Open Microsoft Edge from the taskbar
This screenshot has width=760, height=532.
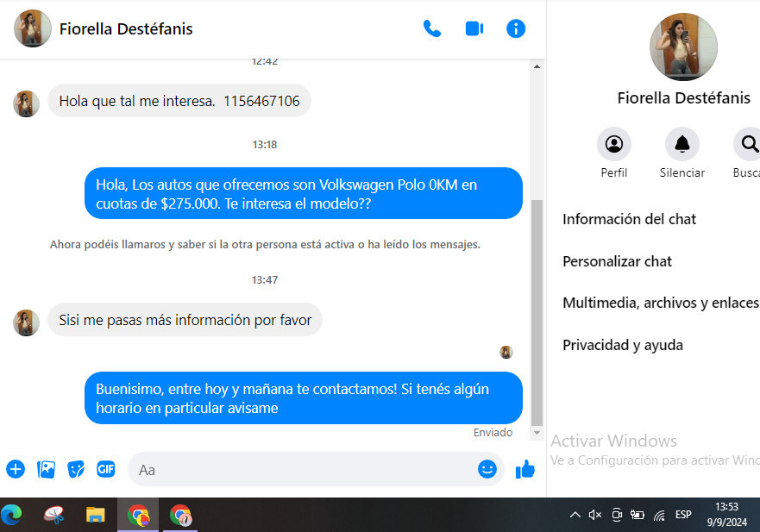click(12, 515)
